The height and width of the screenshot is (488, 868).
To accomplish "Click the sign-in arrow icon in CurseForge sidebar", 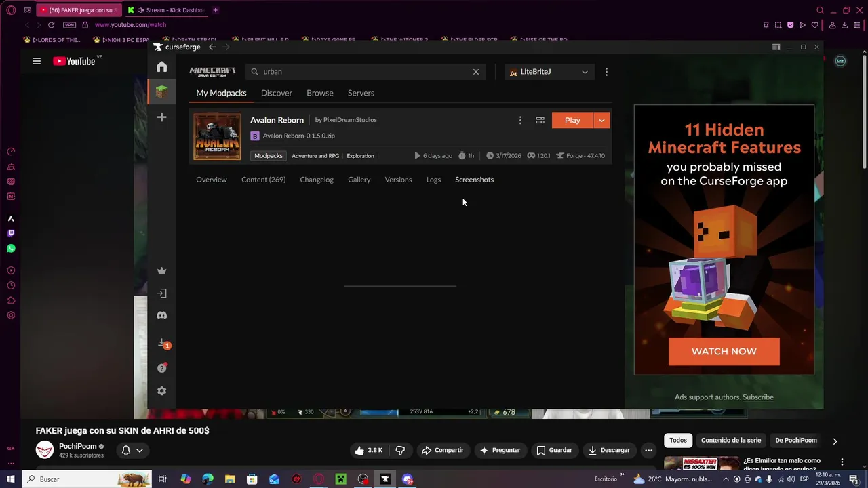I will (161, 293).
